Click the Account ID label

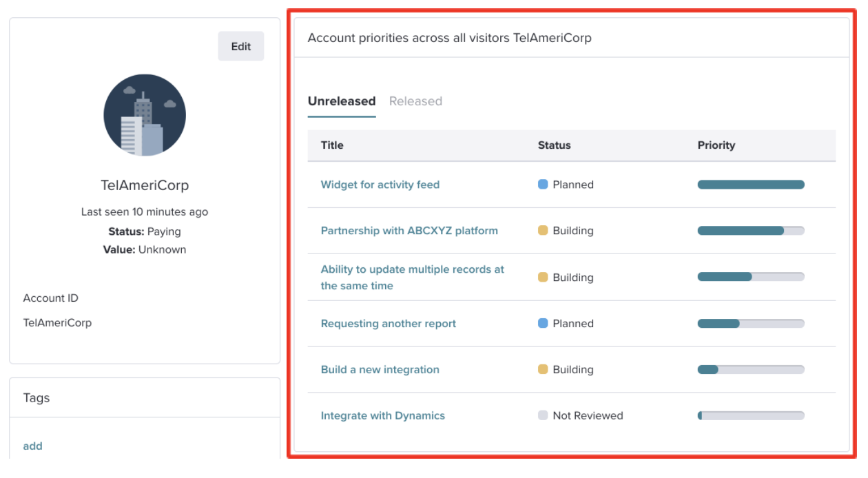[51, 298]
